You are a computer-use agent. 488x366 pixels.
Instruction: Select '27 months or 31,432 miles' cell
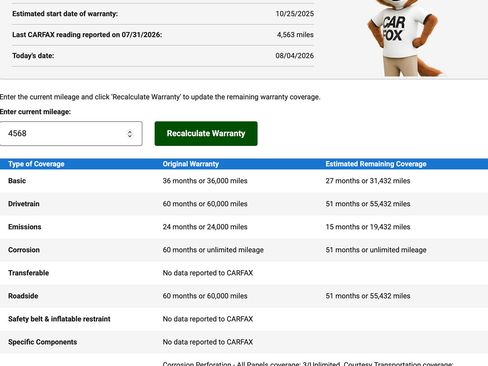(x=368, y=181)
